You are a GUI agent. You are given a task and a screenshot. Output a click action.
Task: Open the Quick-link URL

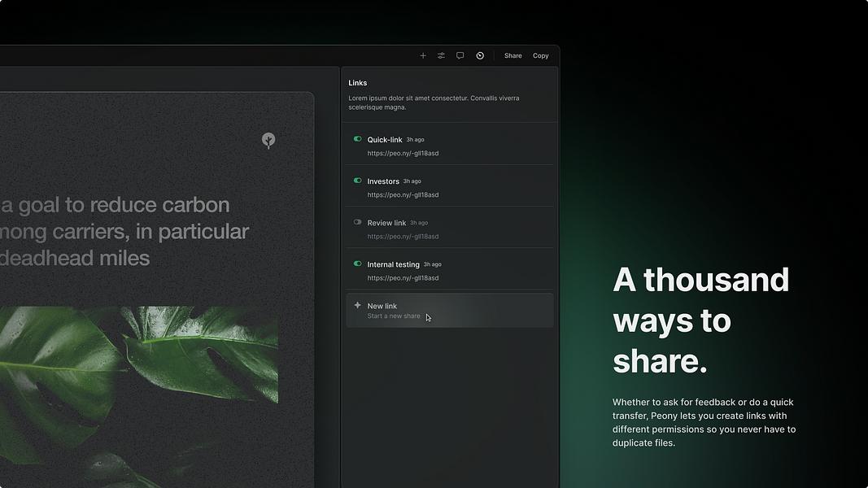403,153
